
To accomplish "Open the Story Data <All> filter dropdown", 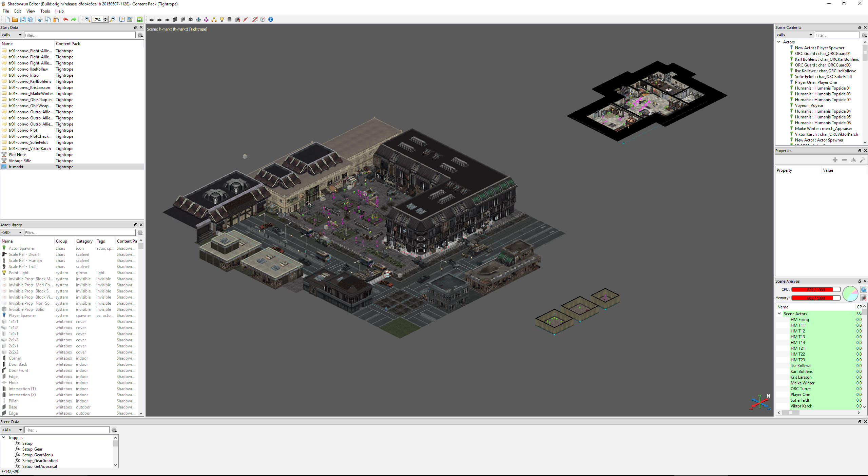I will (12, 35).
